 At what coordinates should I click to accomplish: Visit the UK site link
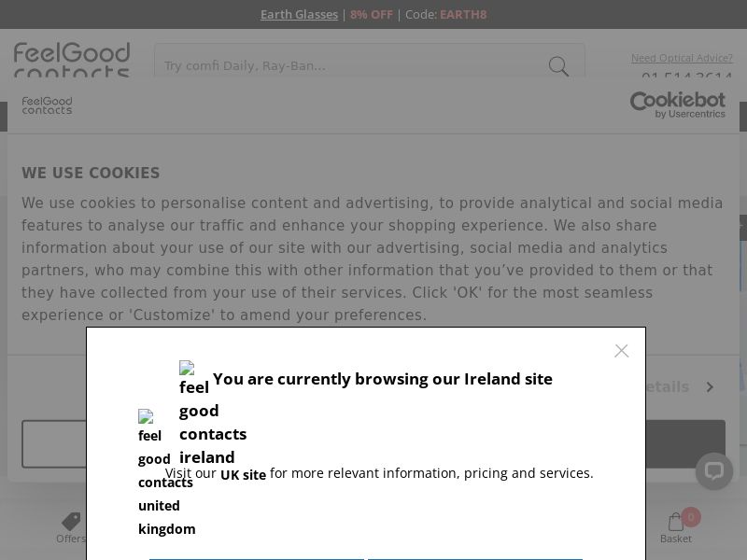pos(243,474)
